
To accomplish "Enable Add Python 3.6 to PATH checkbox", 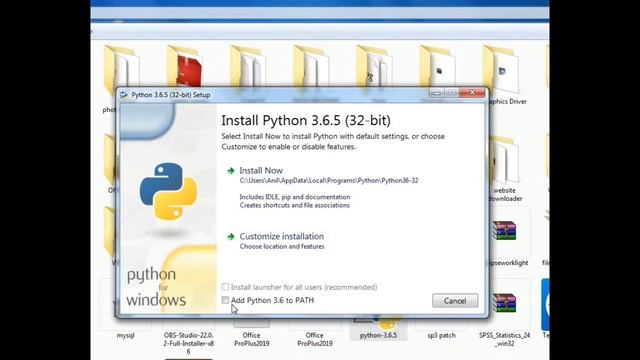I will 225,300.
